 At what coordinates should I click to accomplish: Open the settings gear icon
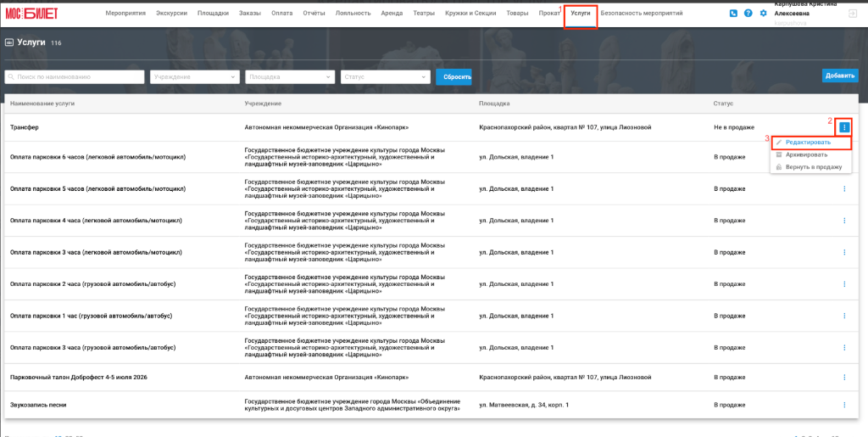764,13
